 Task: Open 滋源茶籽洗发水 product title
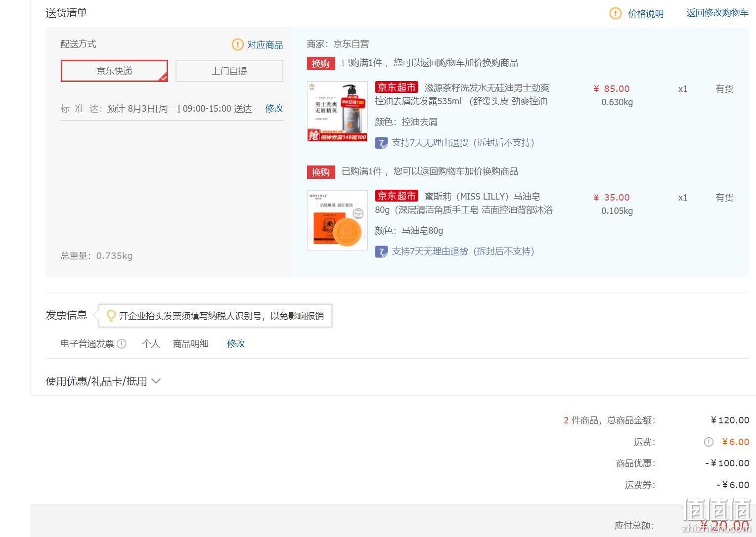click(x=462, y=94)
